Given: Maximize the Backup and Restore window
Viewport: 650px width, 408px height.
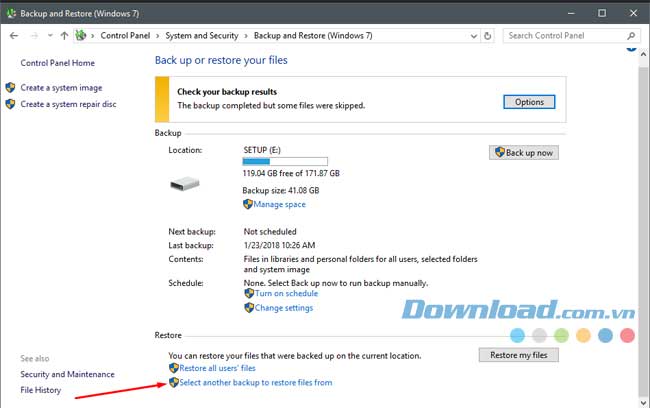Looking at the screenshot, I should click(602, 13).
